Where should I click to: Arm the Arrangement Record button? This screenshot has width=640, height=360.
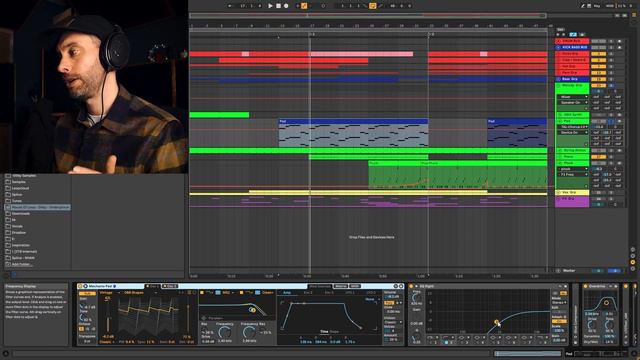pos(286,6)
